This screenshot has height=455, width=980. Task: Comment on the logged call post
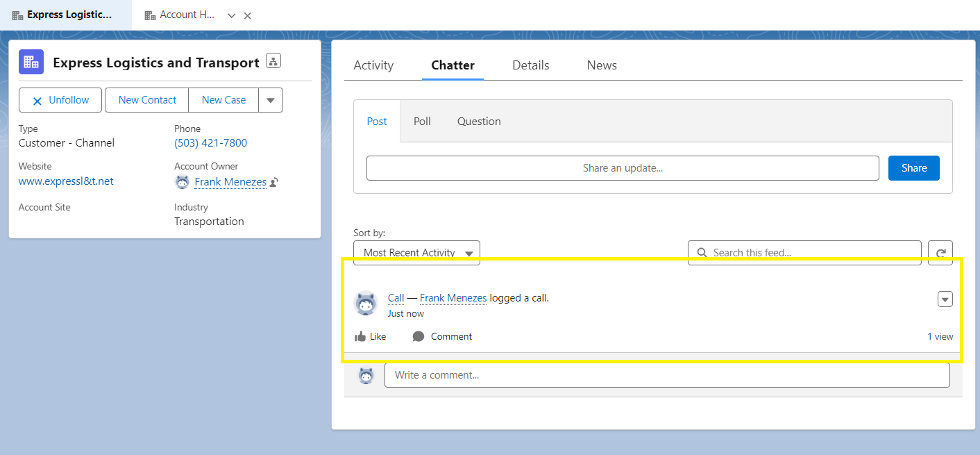pos(442,336)
